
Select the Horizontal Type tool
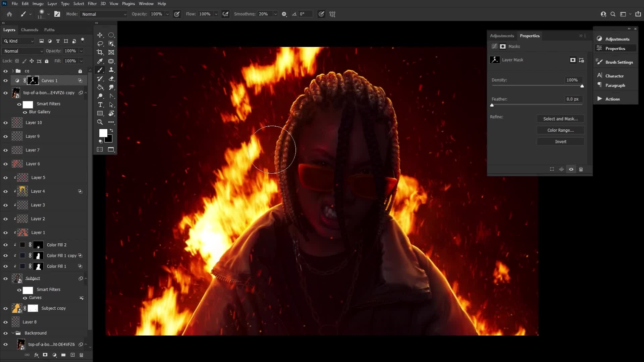pos(100,105)
